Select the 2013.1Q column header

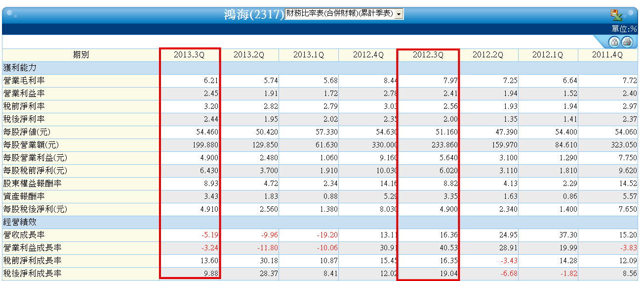point(309,55)
